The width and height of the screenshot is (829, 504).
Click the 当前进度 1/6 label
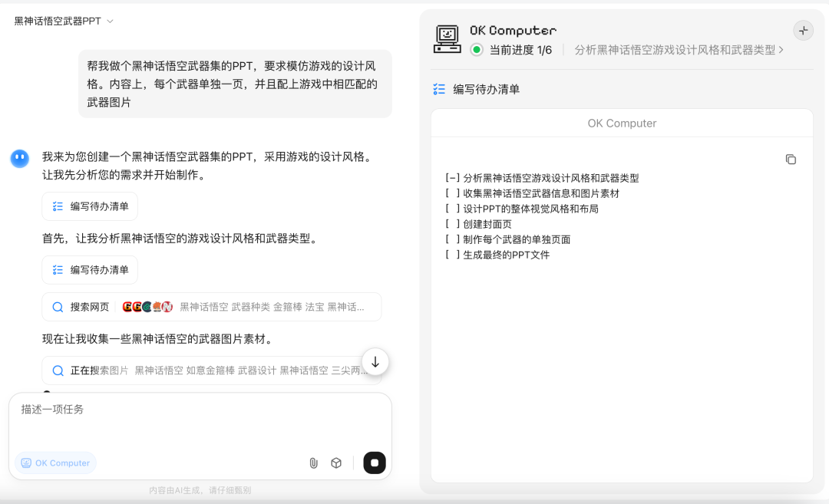coord(520,50)
